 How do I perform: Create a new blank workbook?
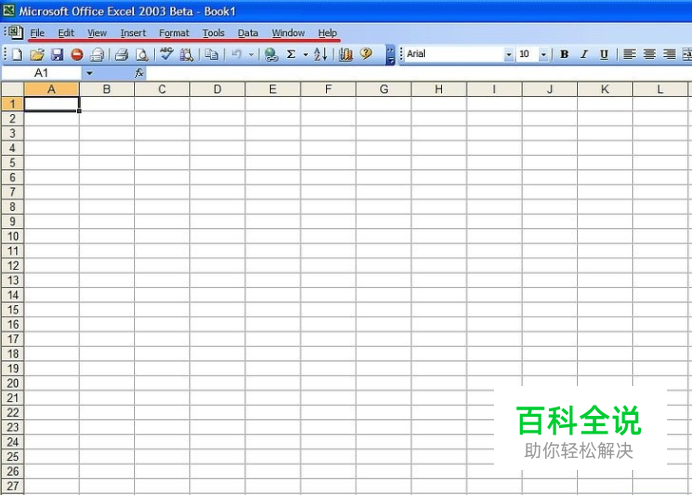(17, 55)
